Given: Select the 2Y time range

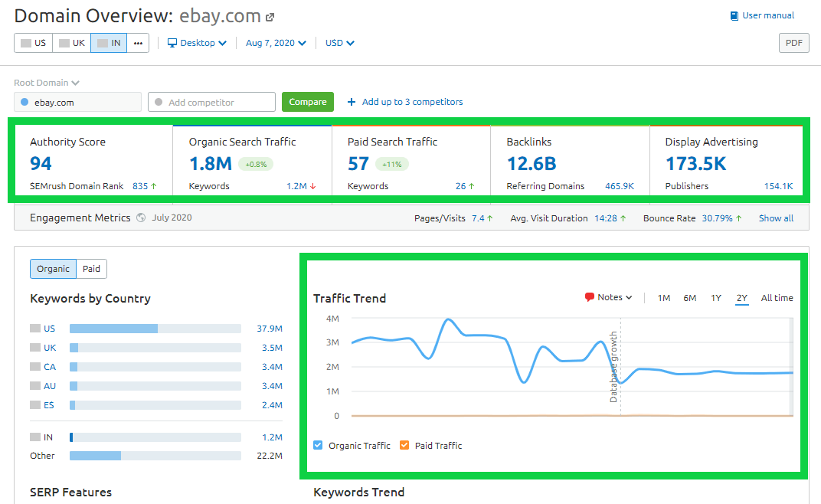Looking at the screenshot, I should 742,298.
